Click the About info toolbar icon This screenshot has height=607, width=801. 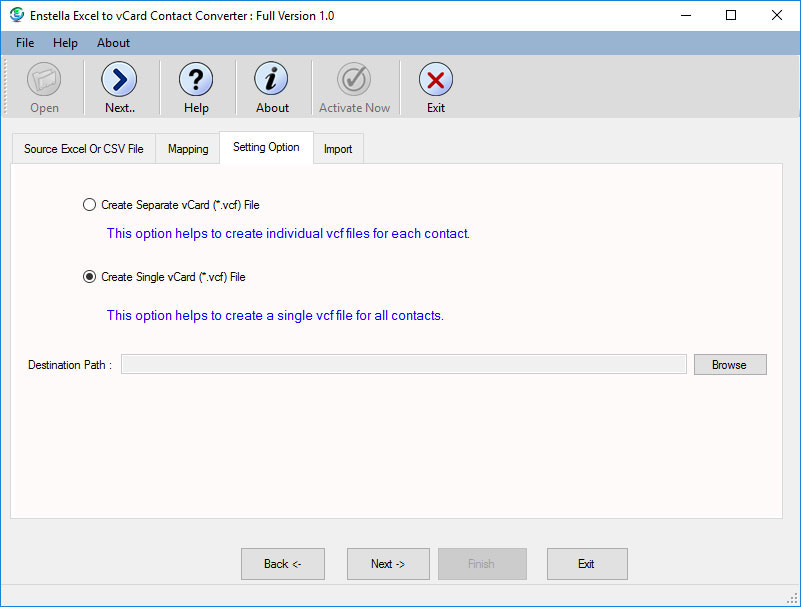(272, 80)
